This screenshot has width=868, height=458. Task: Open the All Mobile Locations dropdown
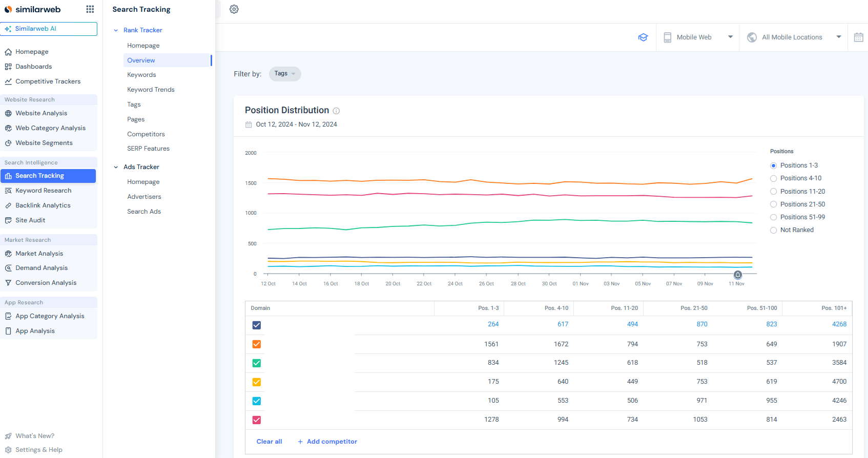(794, 37)
